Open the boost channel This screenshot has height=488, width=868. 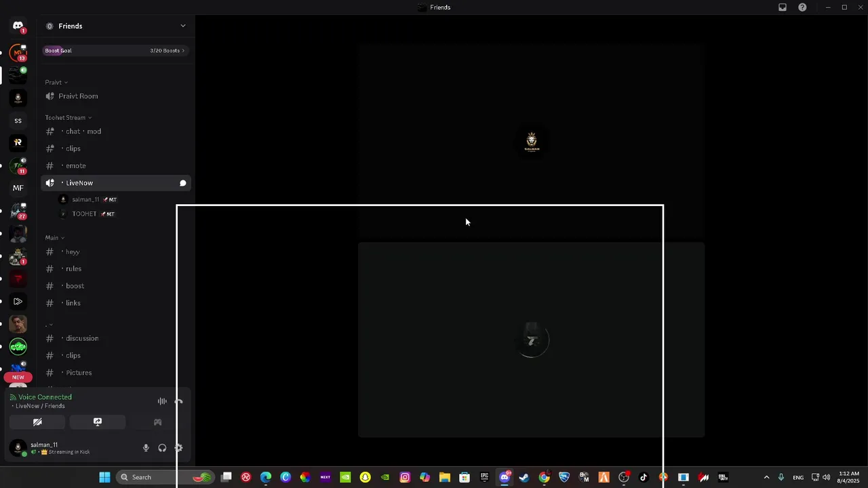pos(116,286)
